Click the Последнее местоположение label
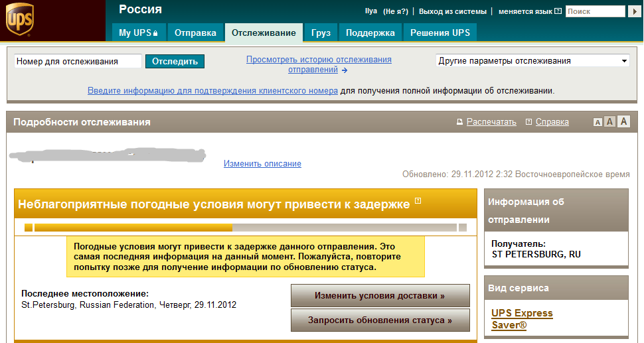The image size is (644, 343). click(85, 293)
